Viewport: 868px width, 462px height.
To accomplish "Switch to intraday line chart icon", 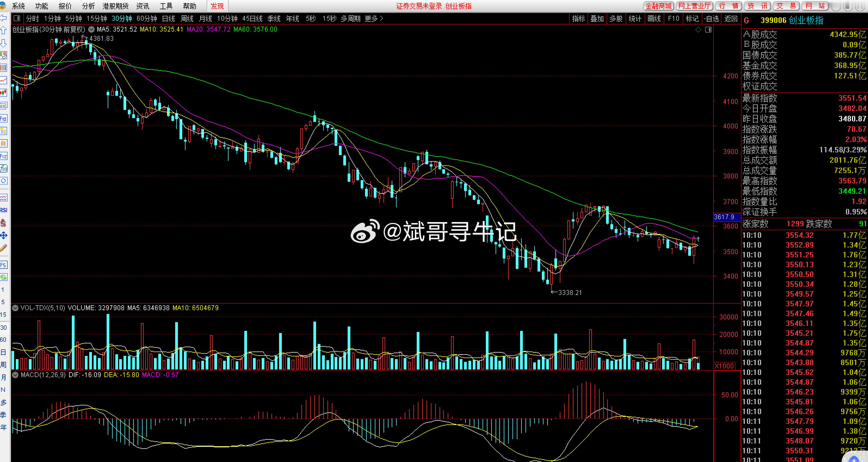I will [3, 80].
